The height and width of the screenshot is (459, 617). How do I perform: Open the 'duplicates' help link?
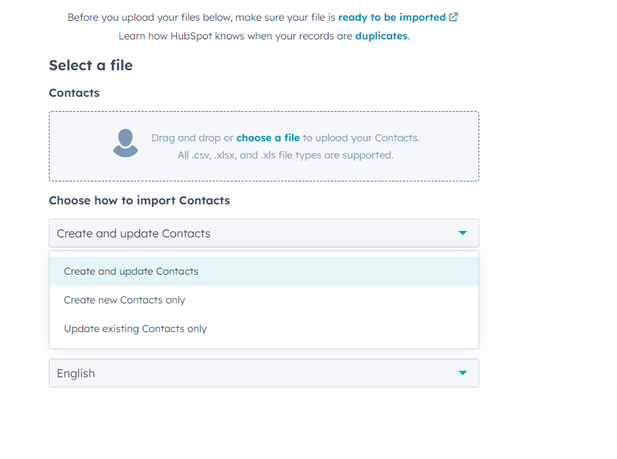[x=381, y=35]
